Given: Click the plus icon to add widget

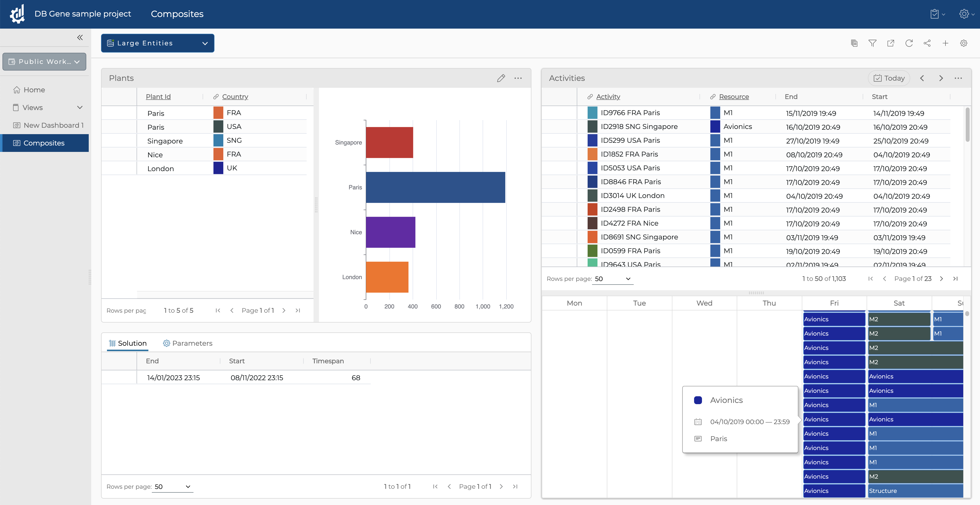Looking at the screenshot, I should click(945, 43).
